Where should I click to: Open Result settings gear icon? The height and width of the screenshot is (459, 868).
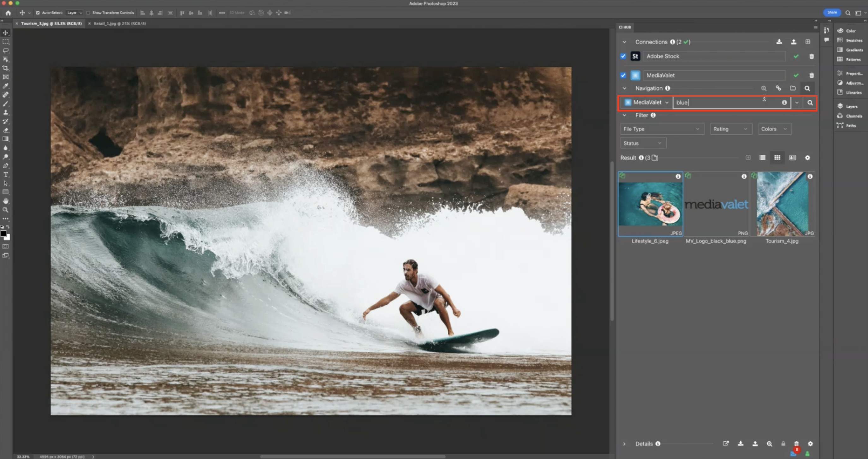coord(807,158)
